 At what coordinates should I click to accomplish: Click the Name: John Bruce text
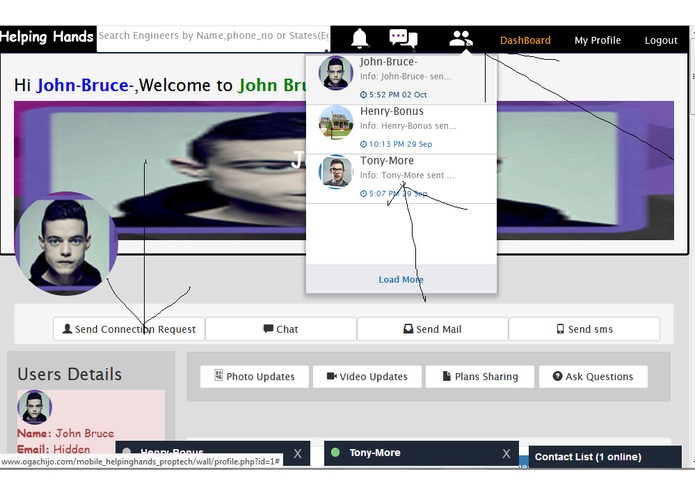66,433
